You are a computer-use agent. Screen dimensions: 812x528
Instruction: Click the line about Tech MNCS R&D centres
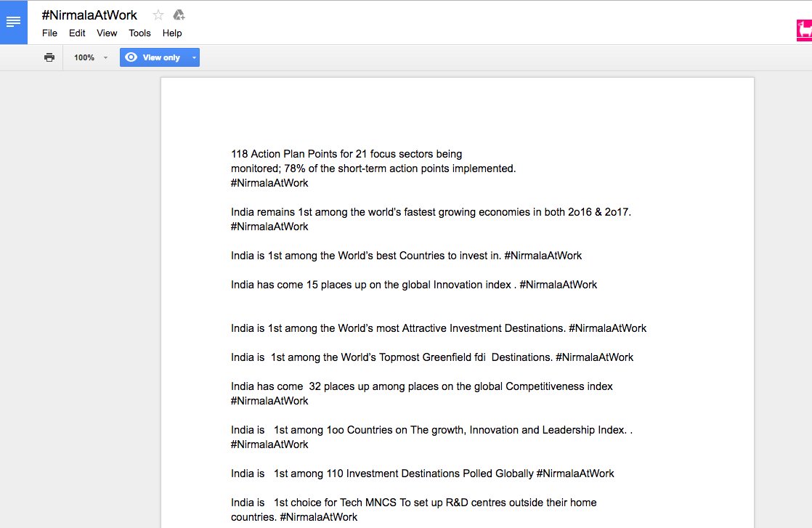(414, 502)
